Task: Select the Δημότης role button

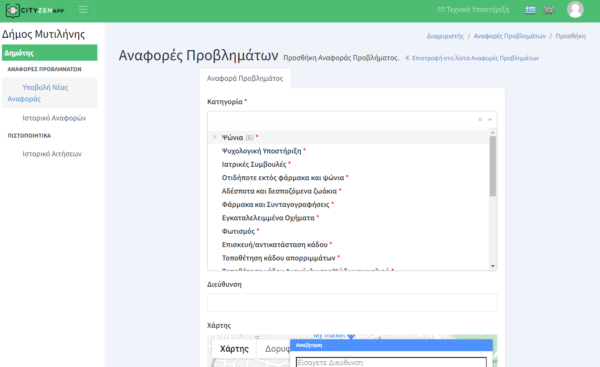Action: (x=49, y=53)
